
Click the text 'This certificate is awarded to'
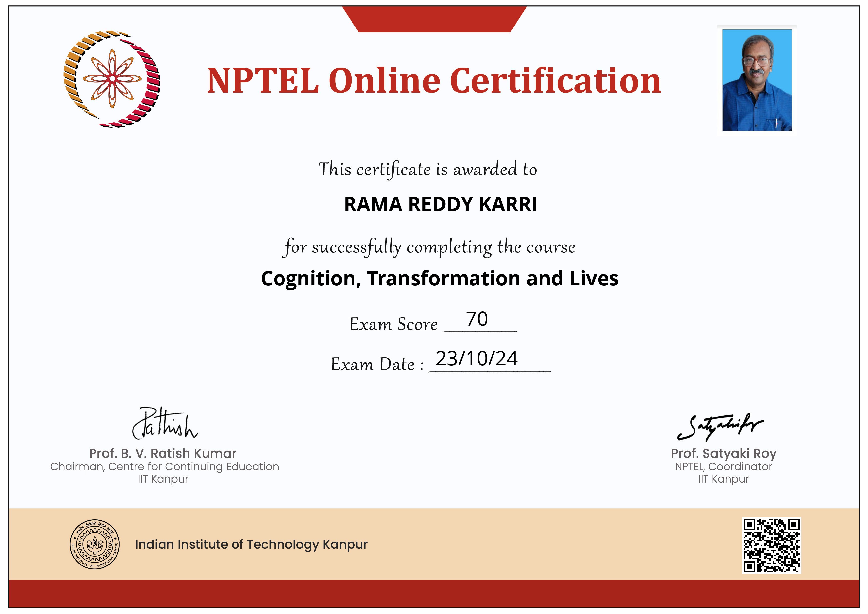point(428,169)
